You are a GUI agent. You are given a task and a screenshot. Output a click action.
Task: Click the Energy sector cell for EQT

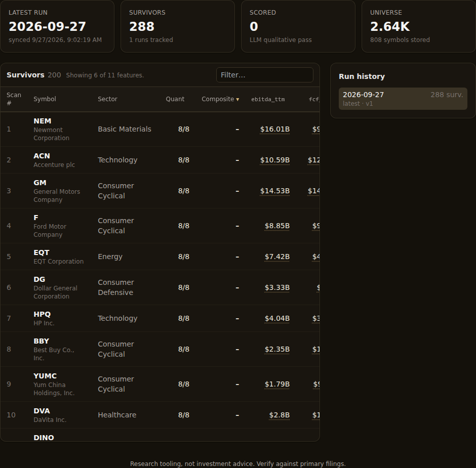point(110,257)
